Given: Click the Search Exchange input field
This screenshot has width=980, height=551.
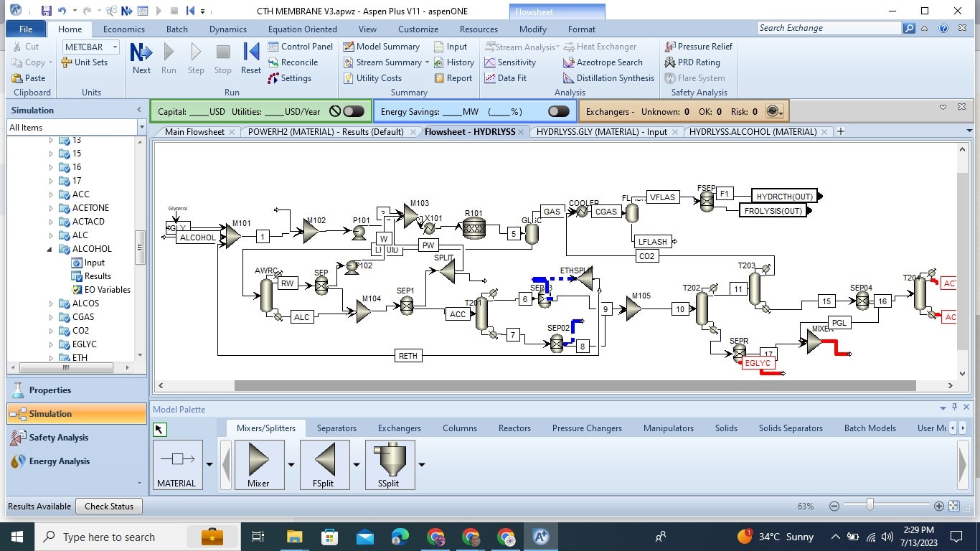Looking at the screenshot, I should click(x=829, y=28).
